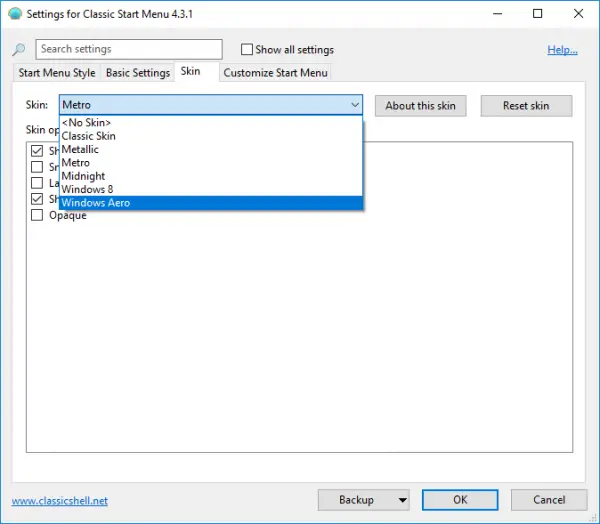Enable the Show all settings checkbox
The image size is (600, 524).
(x=247, y=49)
